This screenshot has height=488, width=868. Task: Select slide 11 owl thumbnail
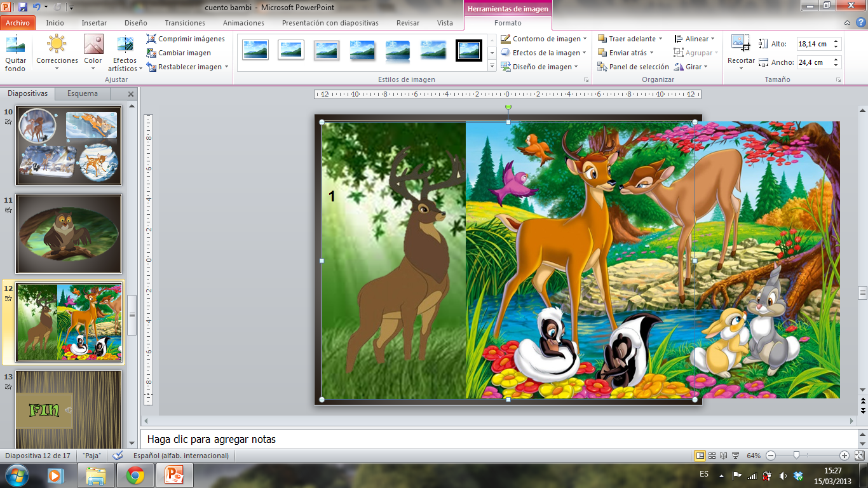[x=69, y=234]
